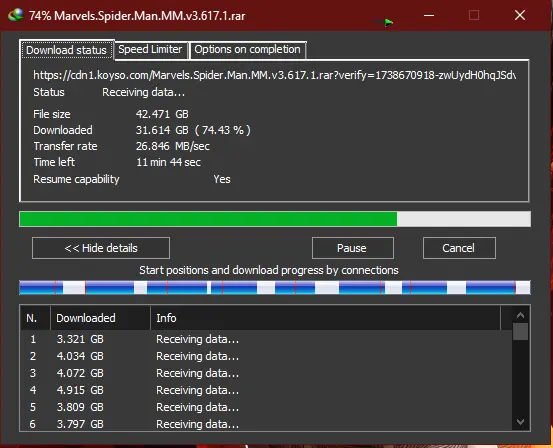
Task: Click the Hide details button
Action: click(101, 248)
